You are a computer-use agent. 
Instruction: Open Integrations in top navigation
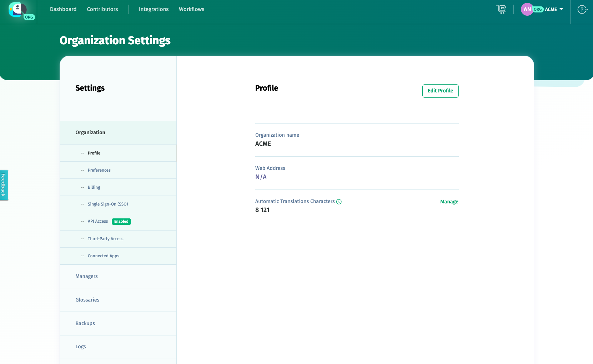154,9
